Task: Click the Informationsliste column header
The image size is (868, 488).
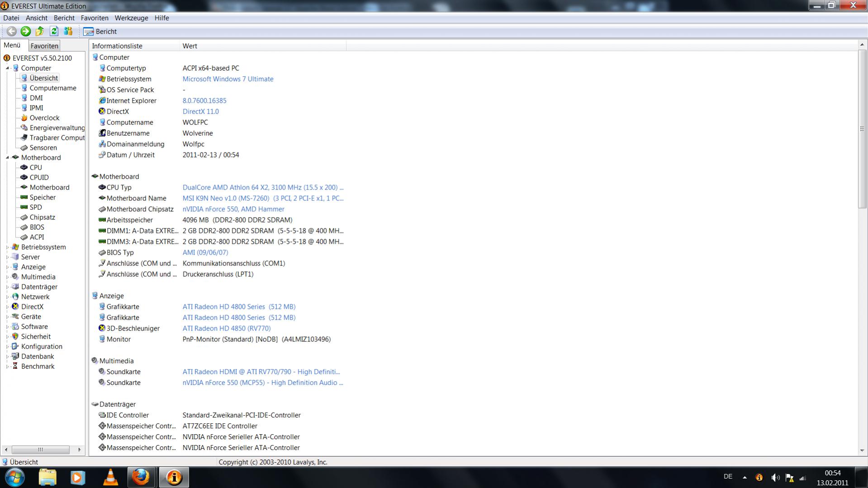Action: point(135,46)
